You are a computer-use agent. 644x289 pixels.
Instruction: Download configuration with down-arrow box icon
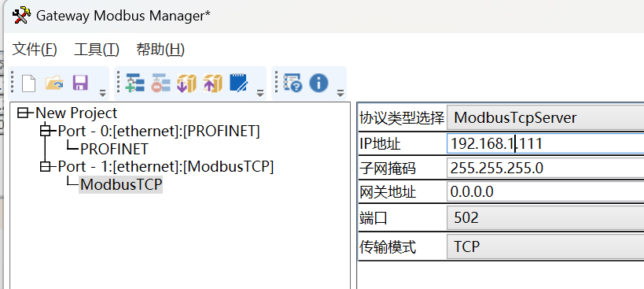tap(186, 83)
